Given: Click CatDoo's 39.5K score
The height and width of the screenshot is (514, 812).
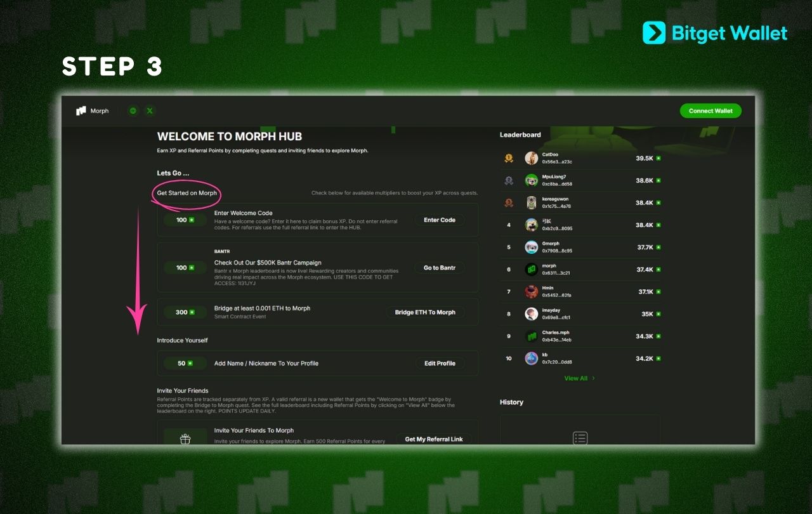Looking at the screenshot, I should pos(645,158).
